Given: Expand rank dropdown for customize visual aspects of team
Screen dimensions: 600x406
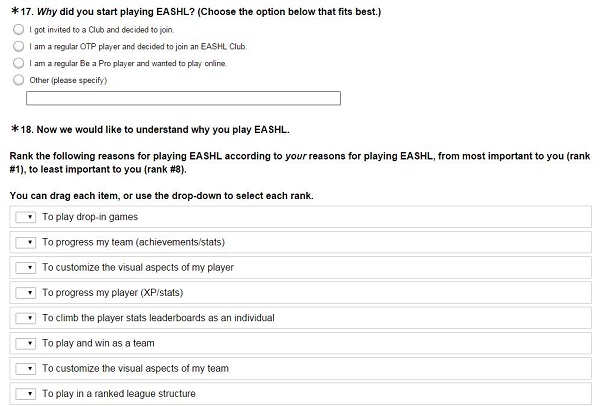Looking at the screenshot, I should point(26,368).
